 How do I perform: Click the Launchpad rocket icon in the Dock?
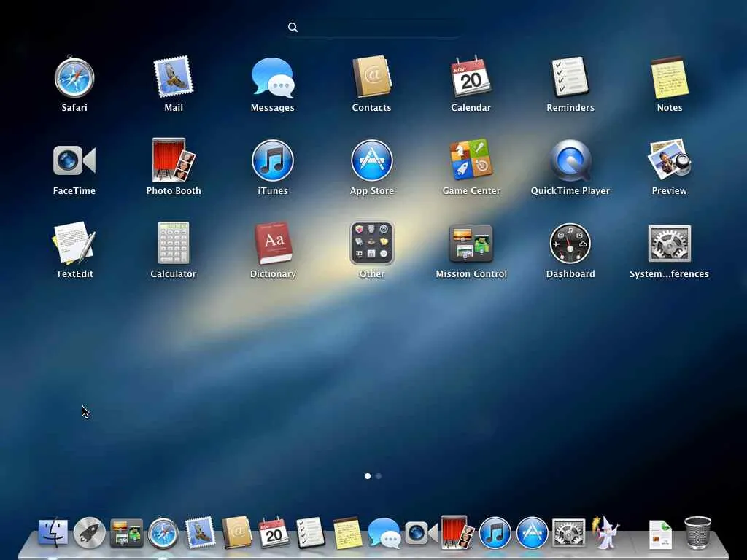(x=89, y=532)
